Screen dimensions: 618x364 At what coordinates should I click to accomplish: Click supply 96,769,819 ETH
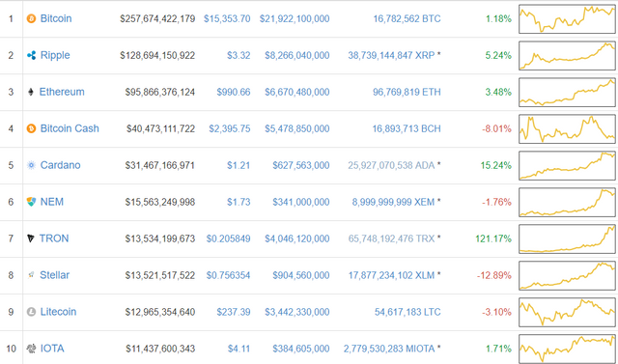[x=407, y=92]
